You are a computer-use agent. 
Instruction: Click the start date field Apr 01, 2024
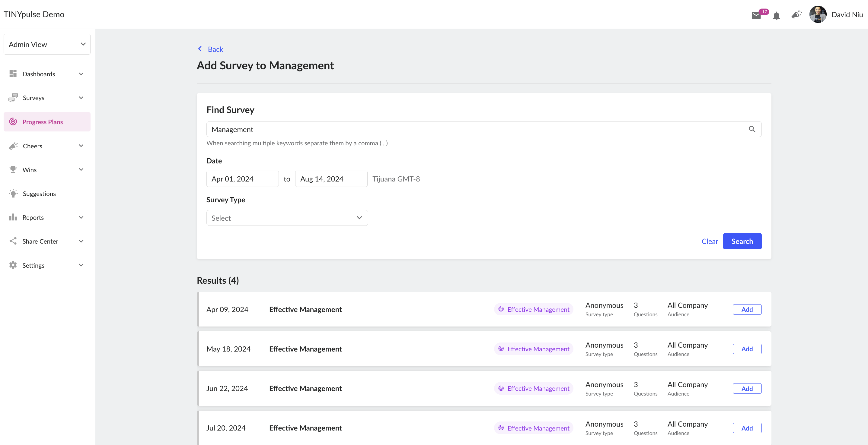coord(243,179)
